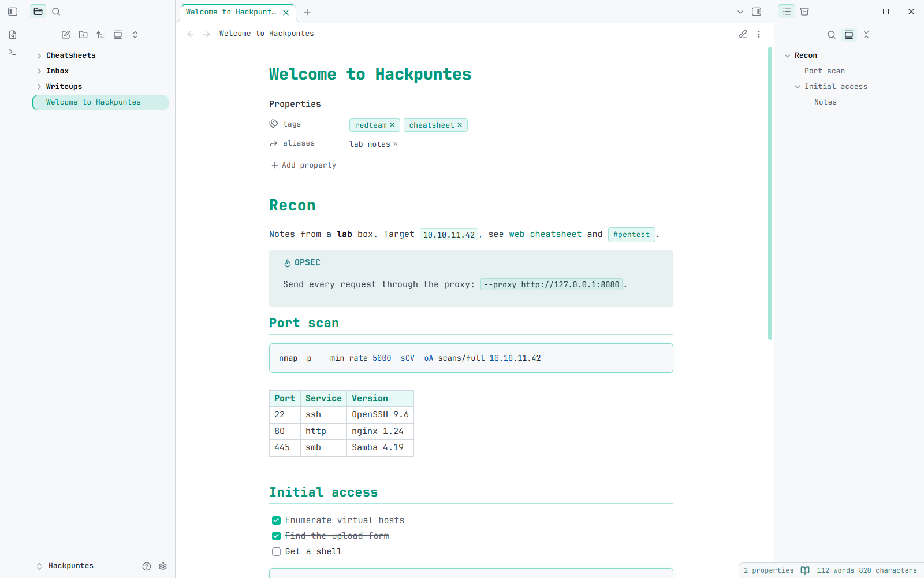
Task: Open the tab list dropdown arrow
Action: [740, 12]
